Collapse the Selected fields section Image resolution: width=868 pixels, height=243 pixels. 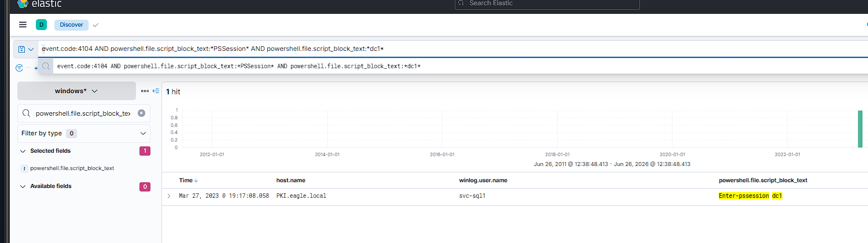pyautogui.click(x=23, y=151)
